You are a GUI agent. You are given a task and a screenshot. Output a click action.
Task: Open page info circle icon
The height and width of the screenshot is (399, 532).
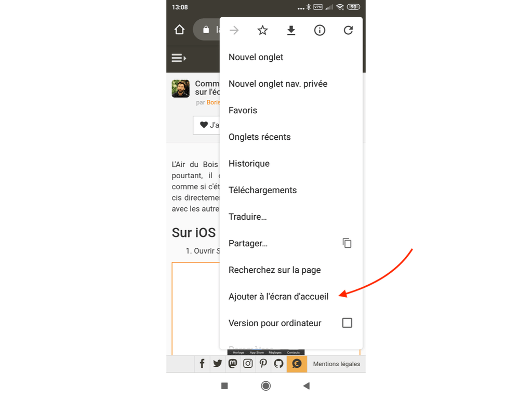point(320,30)
